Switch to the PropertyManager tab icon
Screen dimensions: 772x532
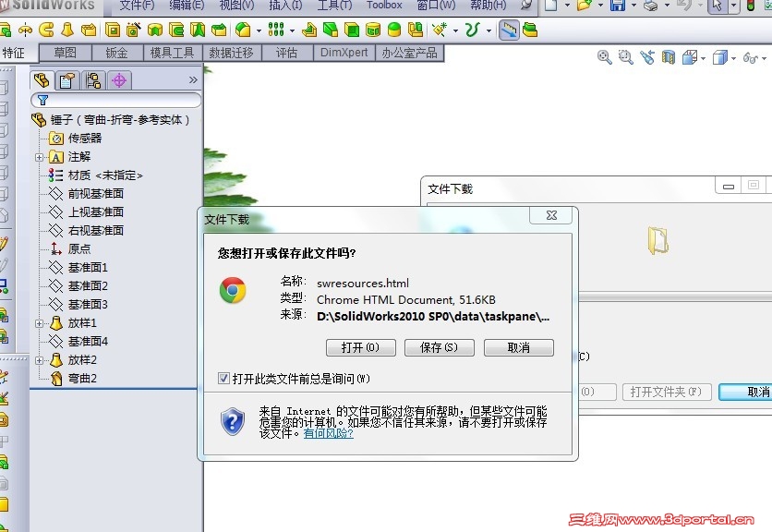(x=67, y=80)
